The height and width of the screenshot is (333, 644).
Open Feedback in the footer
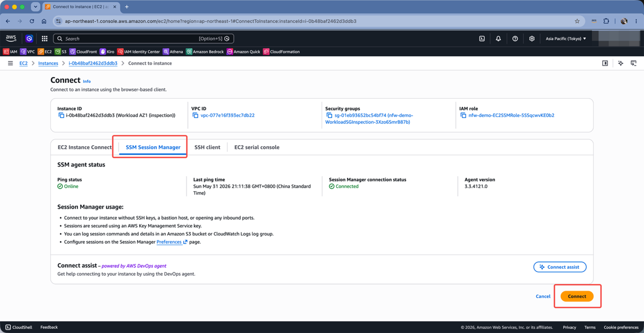point(49,327)
